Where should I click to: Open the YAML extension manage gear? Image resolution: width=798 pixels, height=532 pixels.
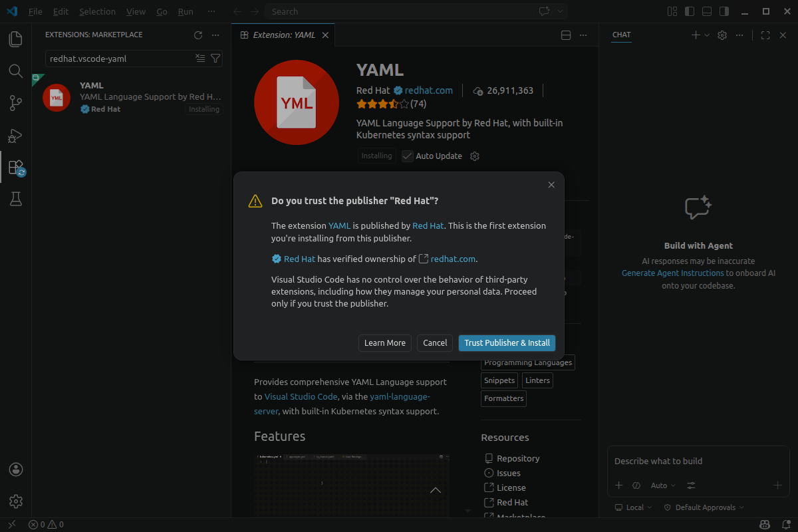475,156
